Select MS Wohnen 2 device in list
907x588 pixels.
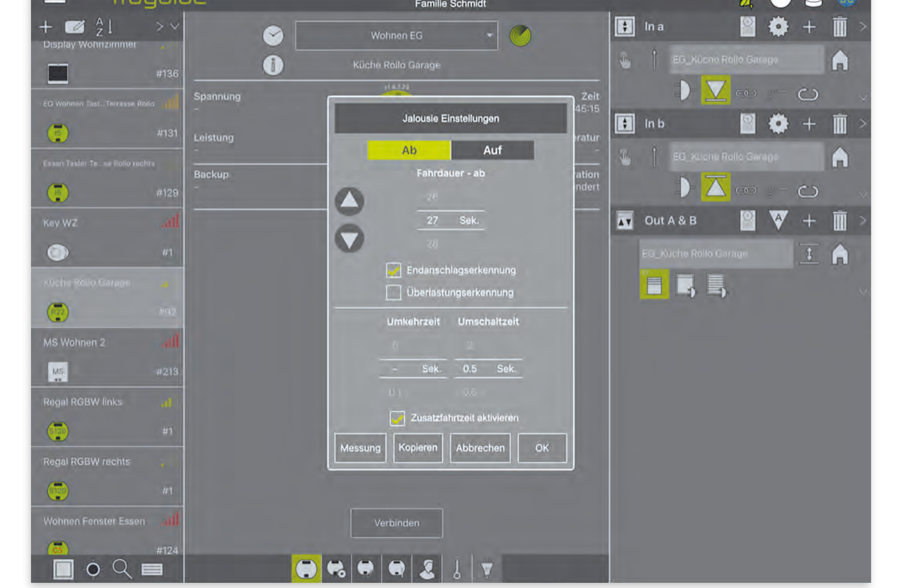(x=107, y=357)
